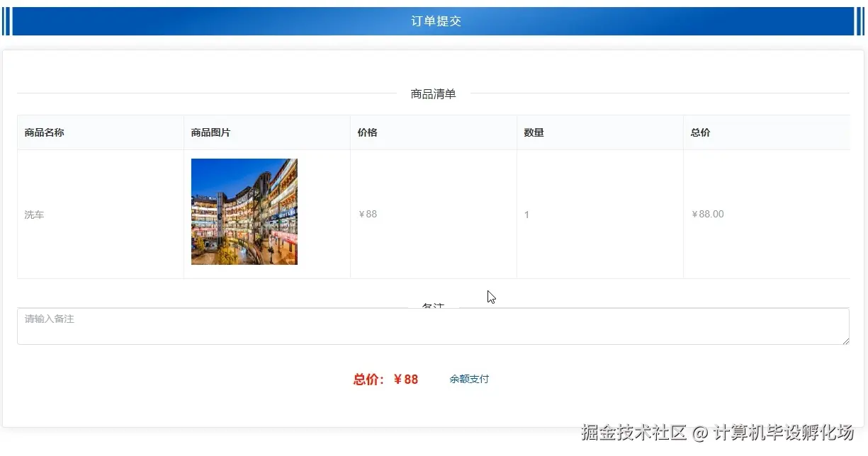Click the textarea resize handle corner
Screen dimensions: 868x456
click(x=845, y=342)
